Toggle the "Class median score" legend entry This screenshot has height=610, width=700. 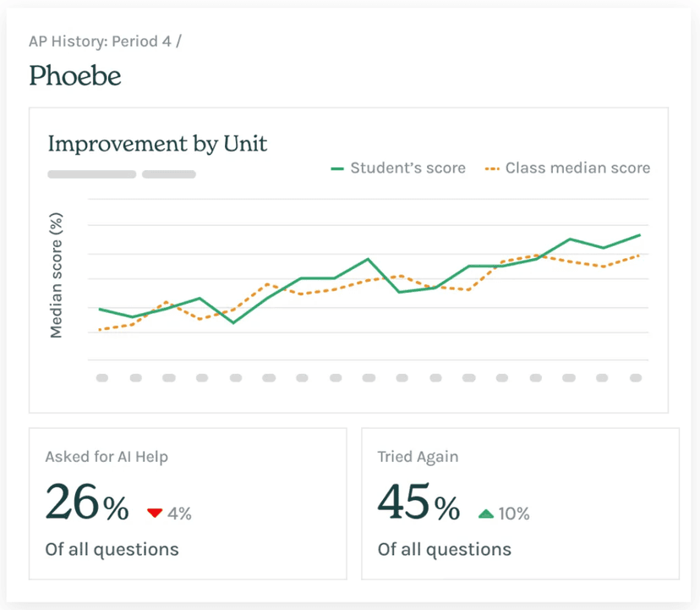point(577,168)
